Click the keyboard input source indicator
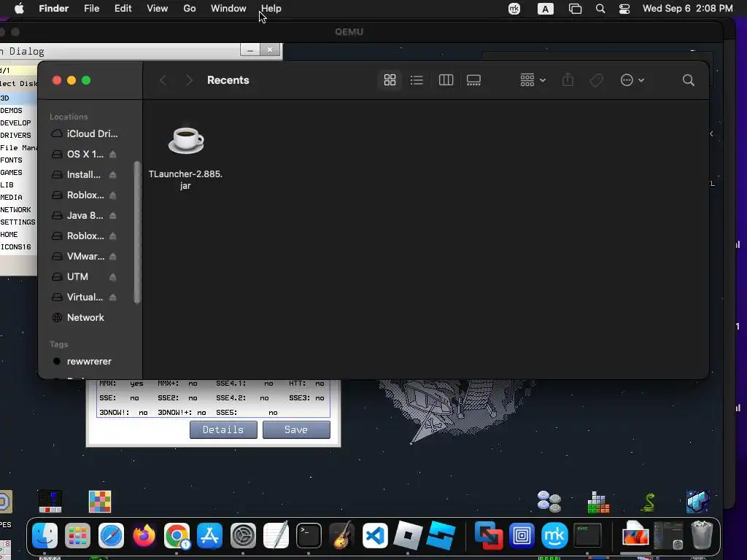The height and width of the screenshot is (560, 747). pos(546,9)
